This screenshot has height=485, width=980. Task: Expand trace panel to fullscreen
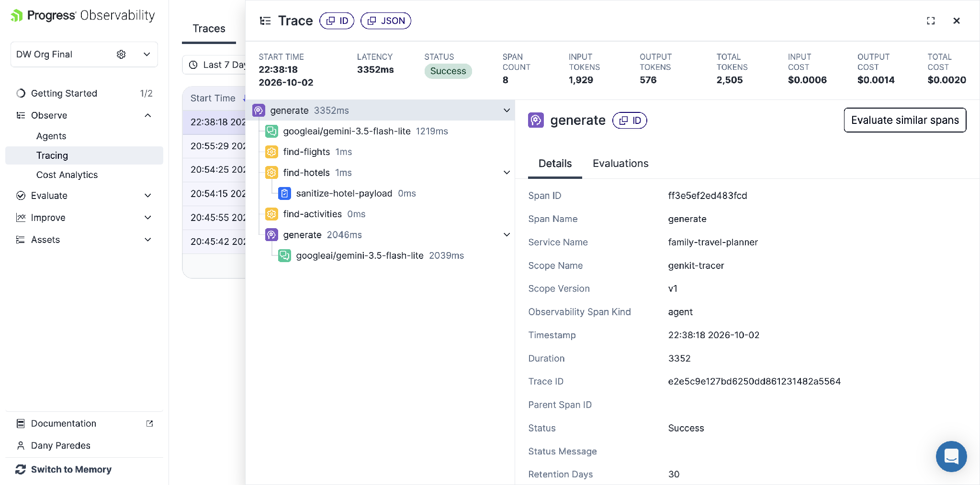click(931, 21)
